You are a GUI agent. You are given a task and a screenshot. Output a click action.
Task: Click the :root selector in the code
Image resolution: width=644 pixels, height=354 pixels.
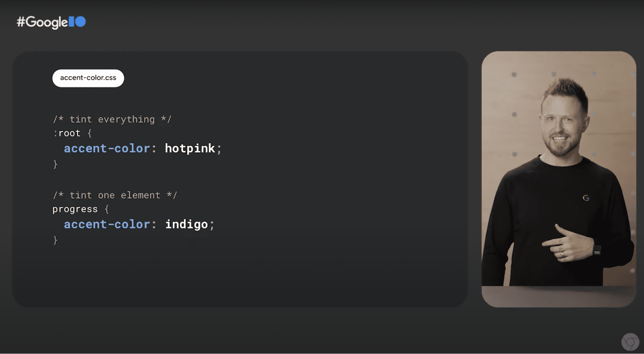tap(65, 134)
